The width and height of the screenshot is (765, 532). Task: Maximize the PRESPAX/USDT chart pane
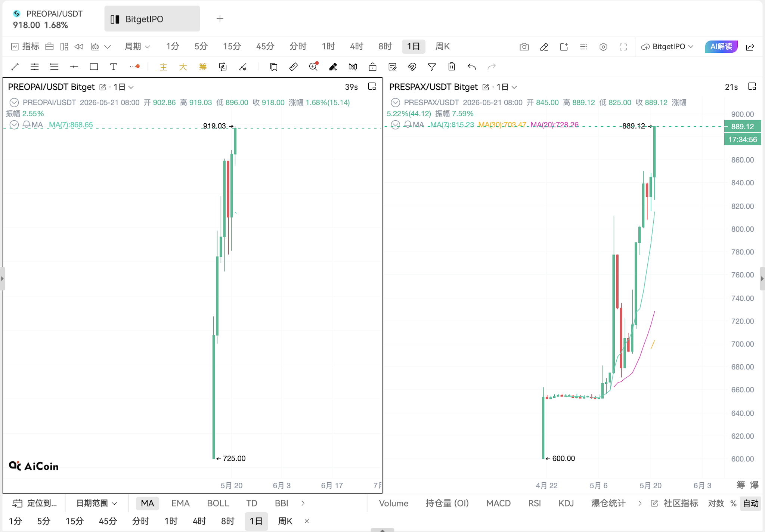[752, 87]
